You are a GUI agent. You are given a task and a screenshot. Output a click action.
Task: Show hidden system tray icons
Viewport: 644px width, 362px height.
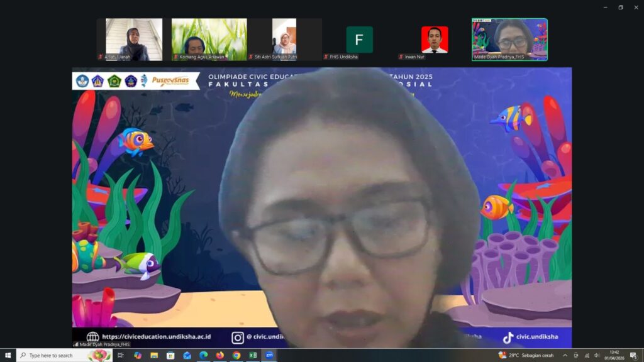point(565,355)
